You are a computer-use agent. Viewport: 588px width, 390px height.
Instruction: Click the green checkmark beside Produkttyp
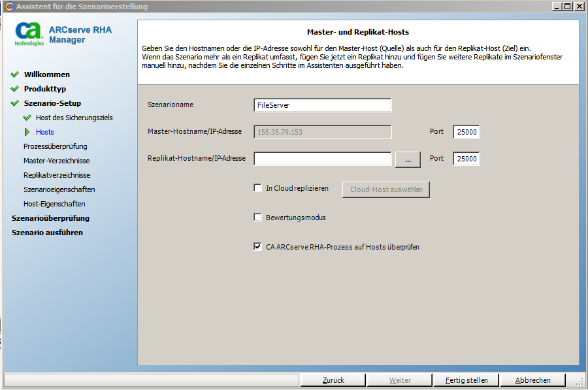[x=14, y=89]
